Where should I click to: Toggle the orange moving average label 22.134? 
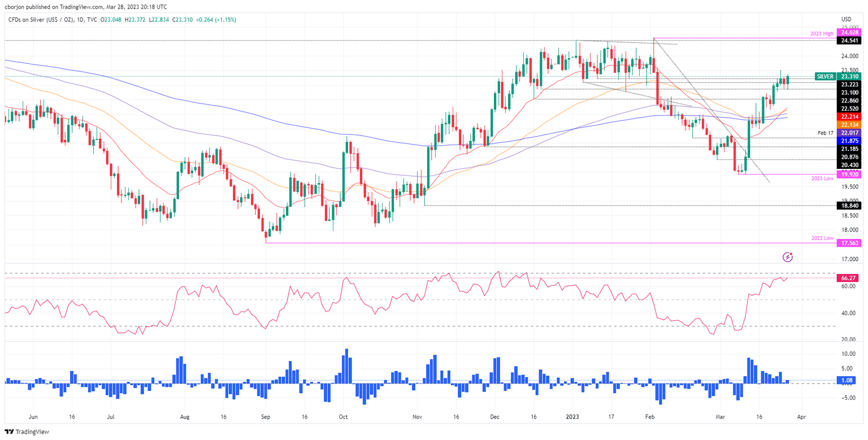850,125
